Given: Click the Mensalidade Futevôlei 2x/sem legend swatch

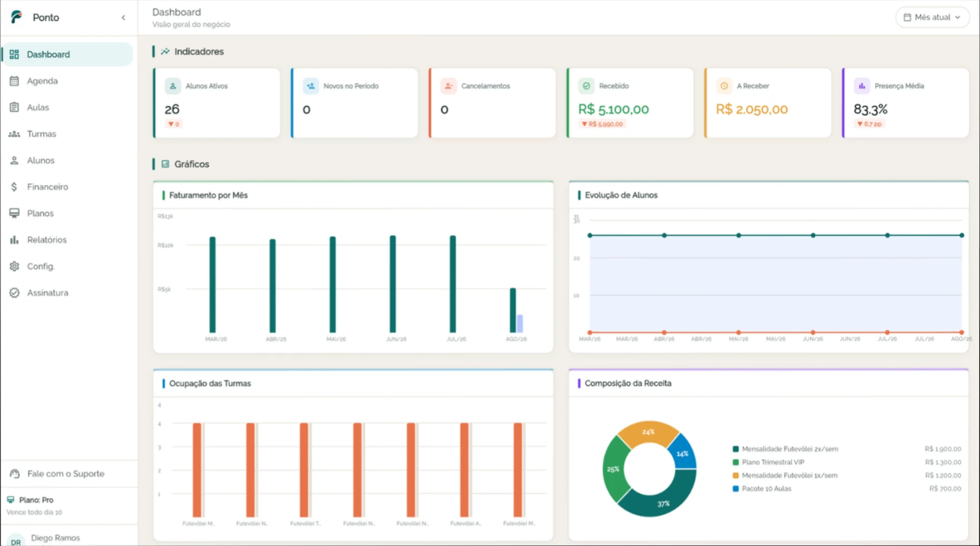Looking at the screenshot, I should [736, 449].
